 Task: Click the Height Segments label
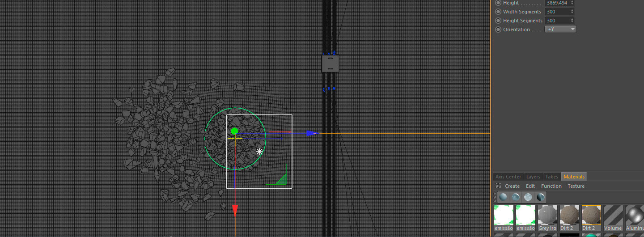[523, 21]
